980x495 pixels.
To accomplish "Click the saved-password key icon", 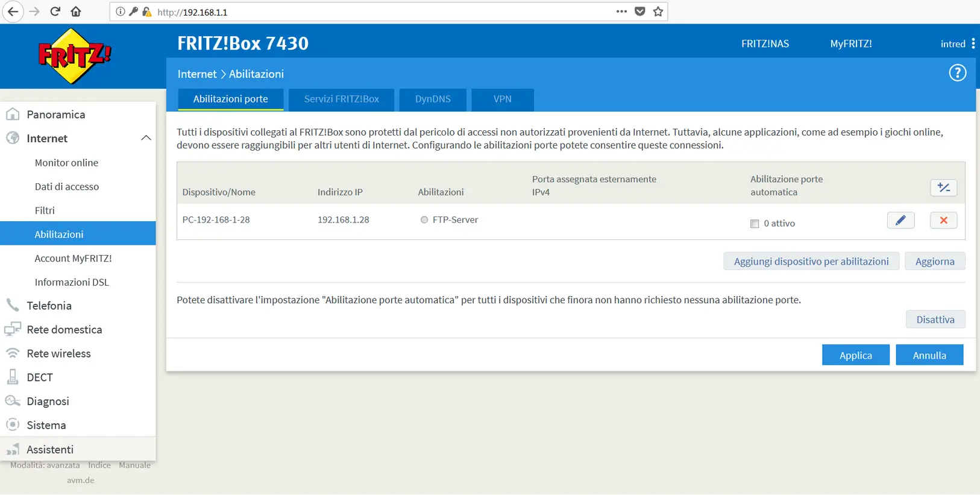I will tap(134, 11).
